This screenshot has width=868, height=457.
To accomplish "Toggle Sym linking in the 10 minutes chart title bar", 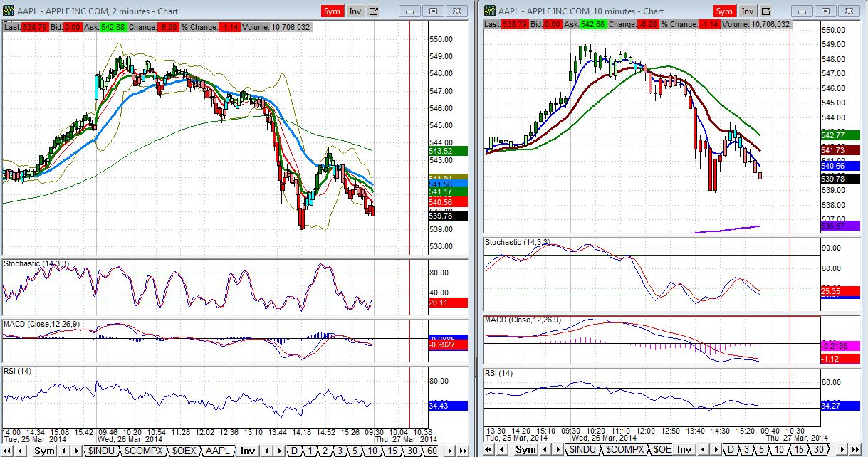I will tap(724, 11).
